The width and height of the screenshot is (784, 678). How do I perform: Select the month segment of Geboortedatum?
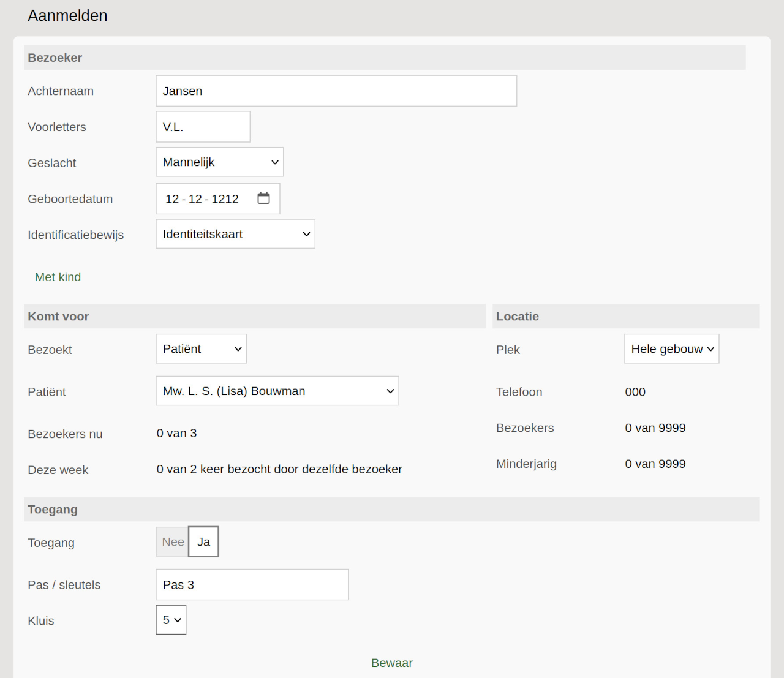coord(195,199)
